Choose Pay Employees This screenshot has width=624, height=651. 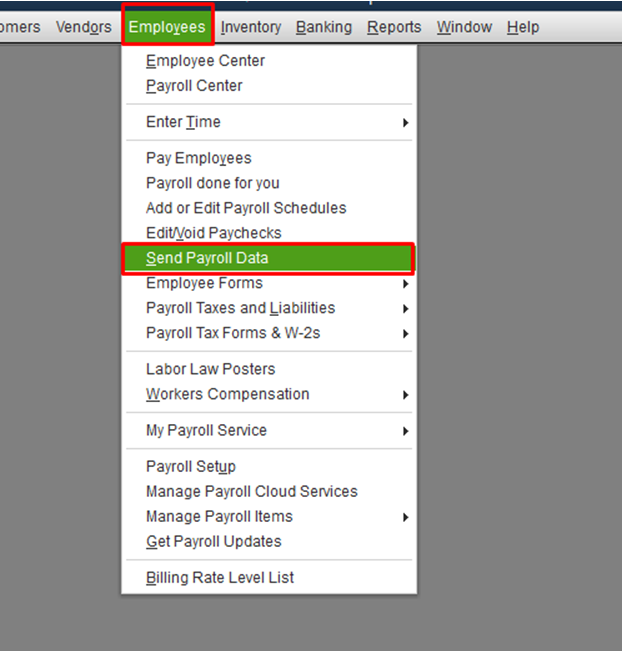tap(269, 158)
